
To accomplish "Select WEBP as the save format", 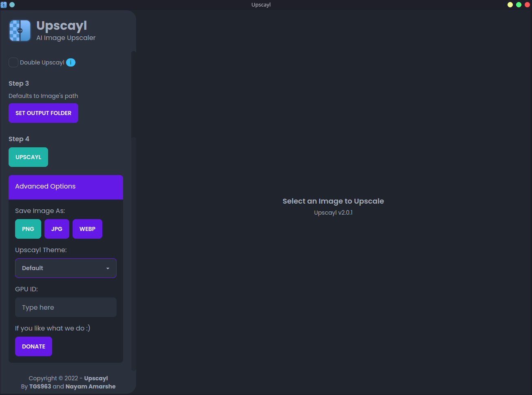I will tap(87, 229).
